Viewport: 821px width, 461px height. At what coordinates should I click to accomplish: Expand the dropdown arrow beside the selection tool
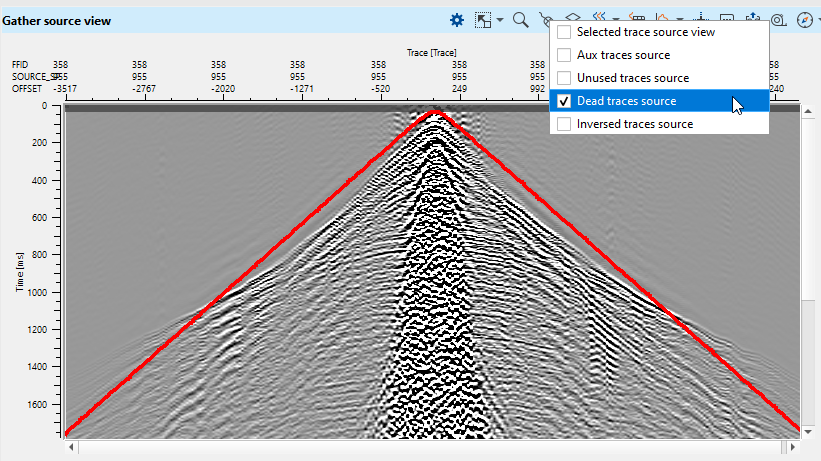pos(499,20)
